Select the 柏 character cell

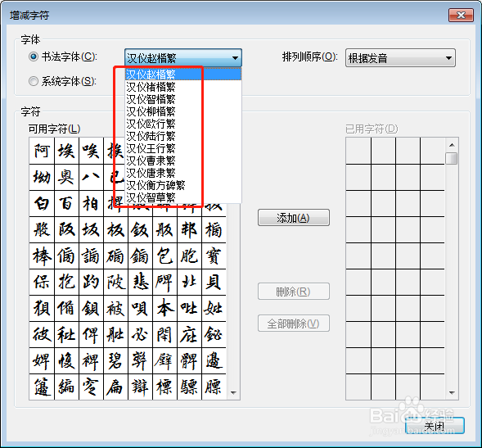pos(91,203)
